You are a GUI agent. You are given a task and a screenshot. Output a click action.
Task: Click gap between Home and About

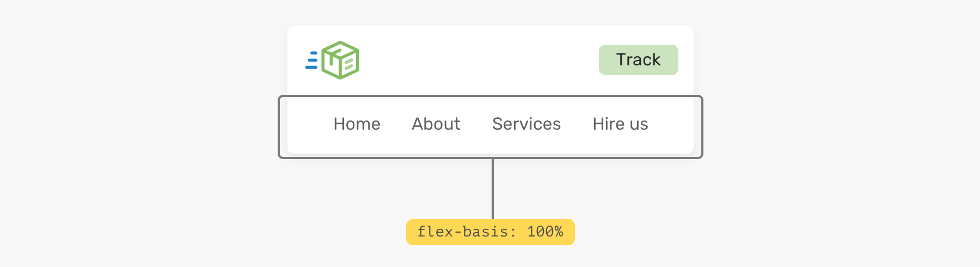[396, 124]
